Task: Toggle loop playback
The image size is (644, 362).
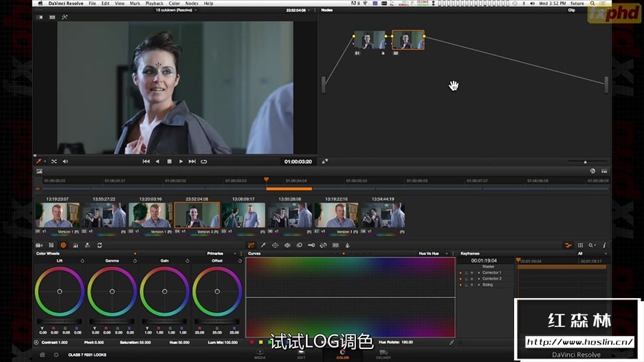Action: point(203,161)
